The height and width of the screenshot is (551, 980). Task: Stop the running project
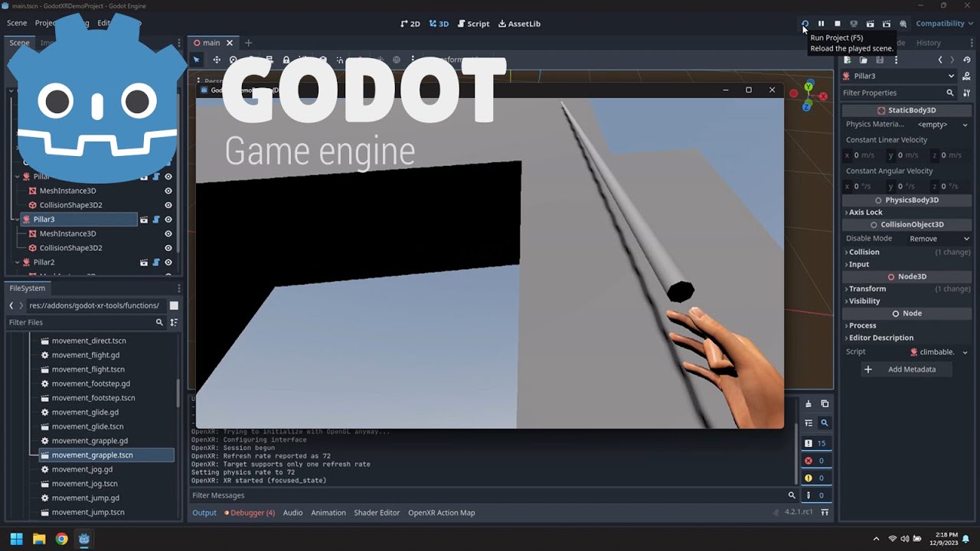pos(838,24)
